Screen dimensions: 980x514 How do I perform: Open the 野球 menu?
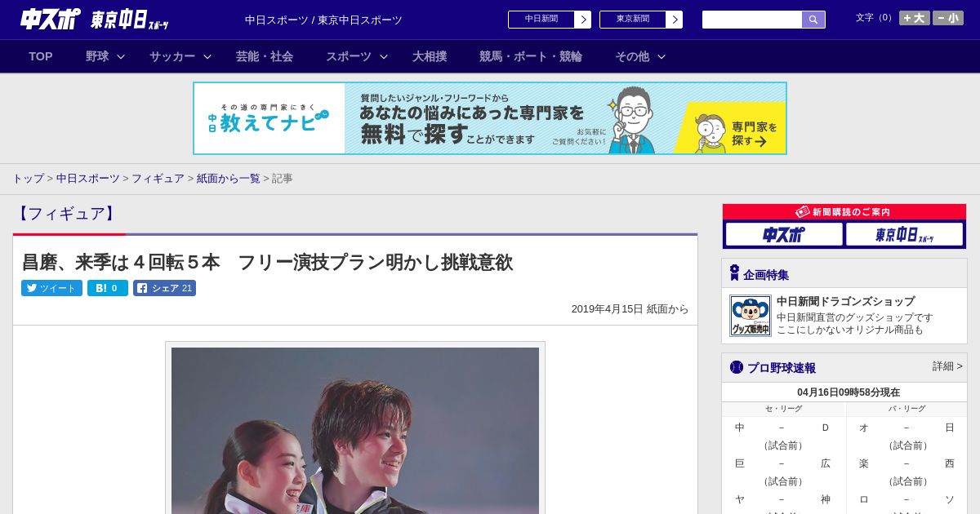click(x=97, y=56)
